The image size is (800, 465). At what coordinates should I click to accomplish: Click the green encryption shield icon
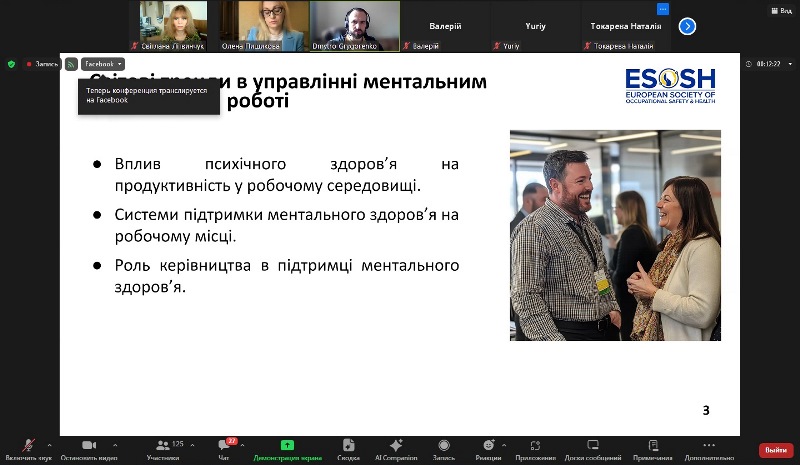click(x=11, y=64)
